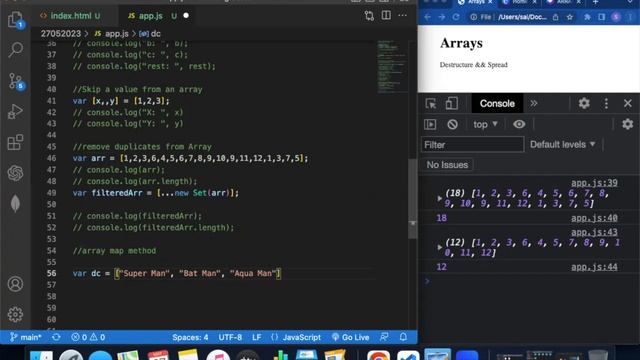This screenshot has height=360, width=640.
Task: Click errors and warnings count in status bar
Action: click(x=88, y=337)
